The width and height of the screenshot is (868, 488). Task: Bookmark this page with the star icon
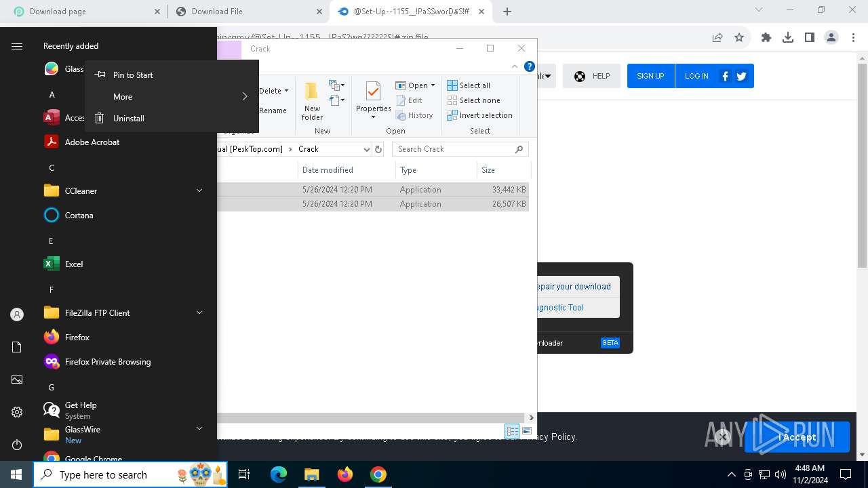739,37
